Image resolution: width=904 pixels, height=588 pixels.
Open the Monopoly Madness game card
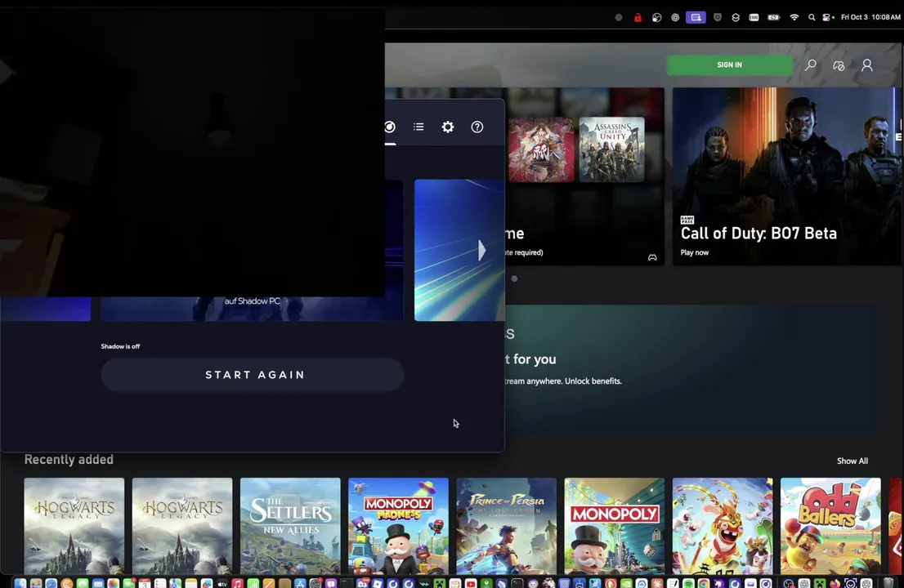point(398,525)
